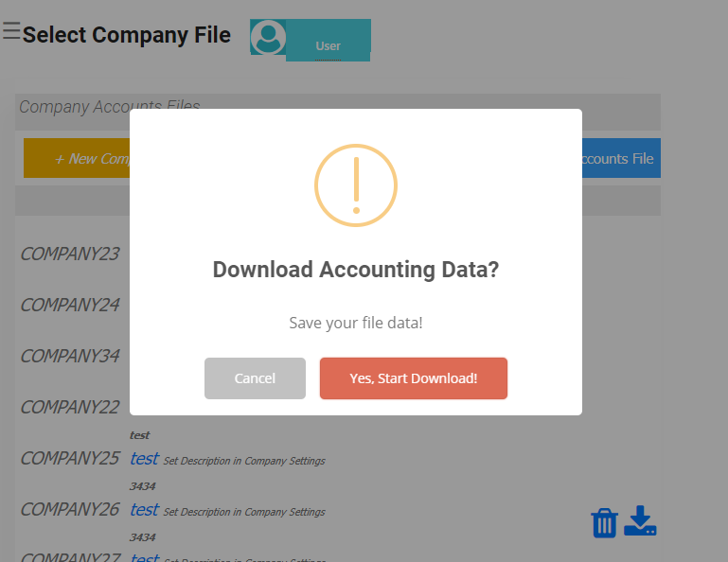Open the test link for COMPANY25

click(x=144, y=459)
